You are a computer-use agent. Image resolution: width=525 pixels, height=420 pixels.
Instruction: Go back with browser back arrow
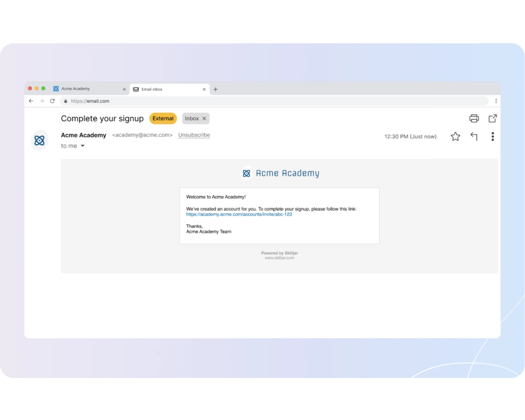[x=31, y=101]
